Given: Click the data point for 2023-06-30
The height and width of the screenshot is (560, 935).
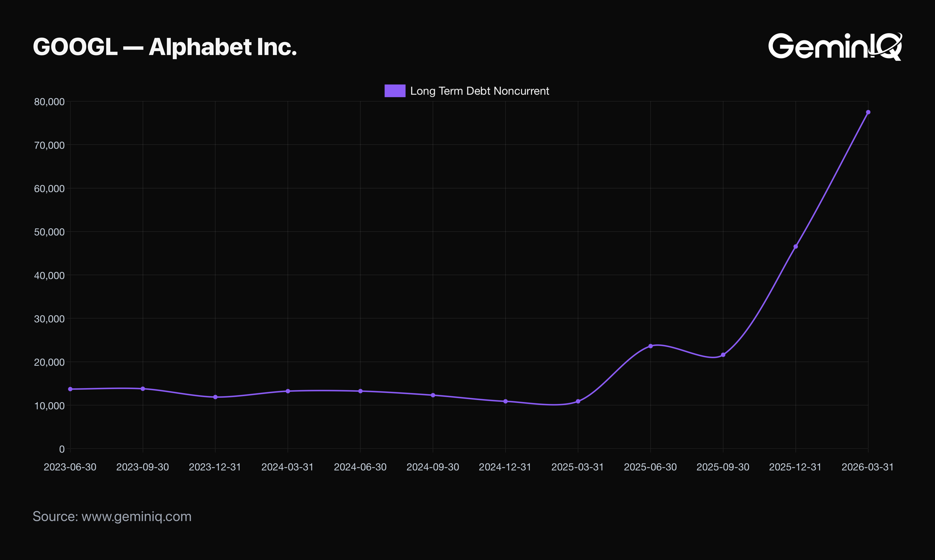Looking at the screenshot, I should click(x=70, y=389).
